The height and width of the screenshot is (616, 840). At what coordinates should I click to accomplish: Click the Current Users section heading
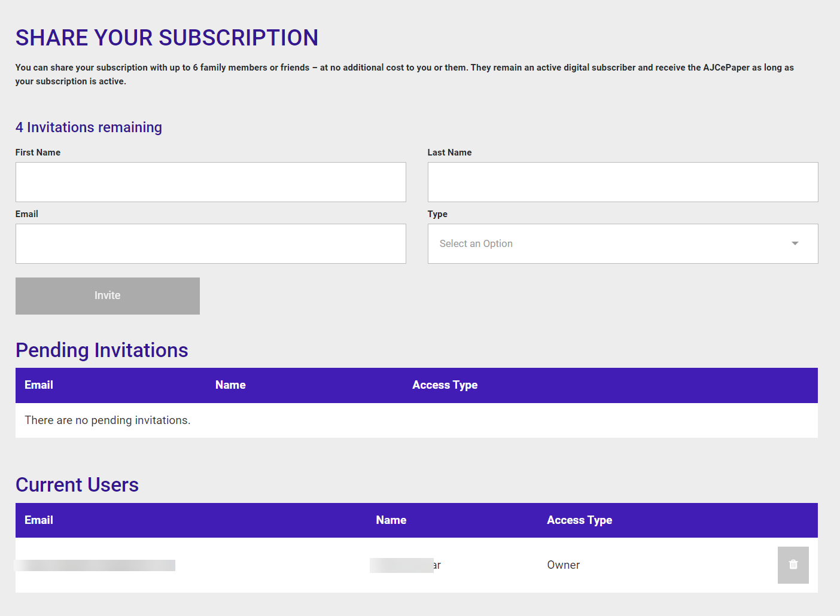77,485
